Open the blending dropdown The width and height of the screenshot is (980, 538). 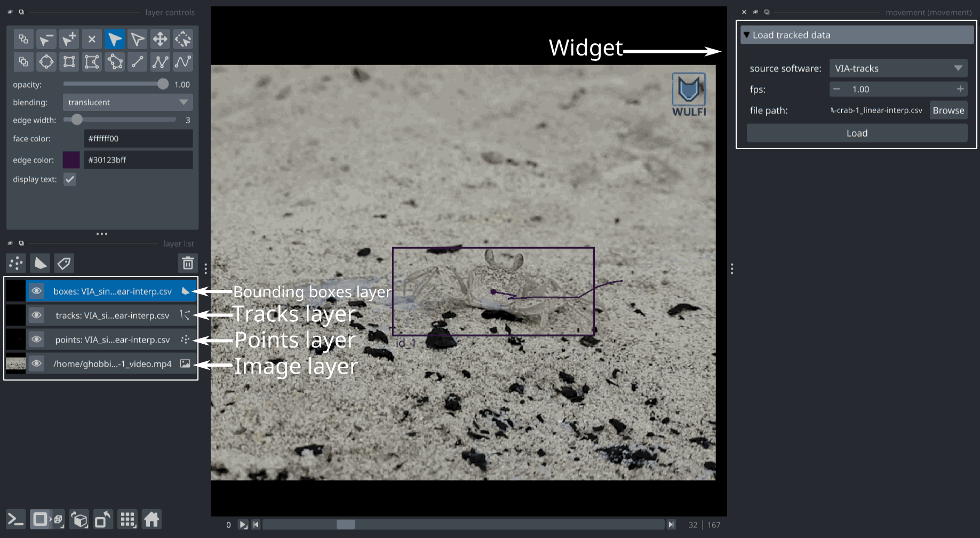click(128, 102)
